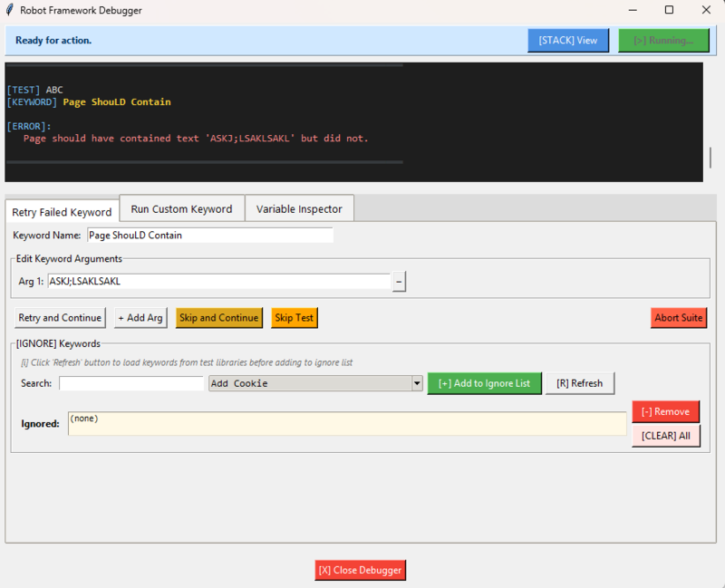725x588 pixels.
Task: Click Skip and Continue
Action: click(x=218, y=318)
